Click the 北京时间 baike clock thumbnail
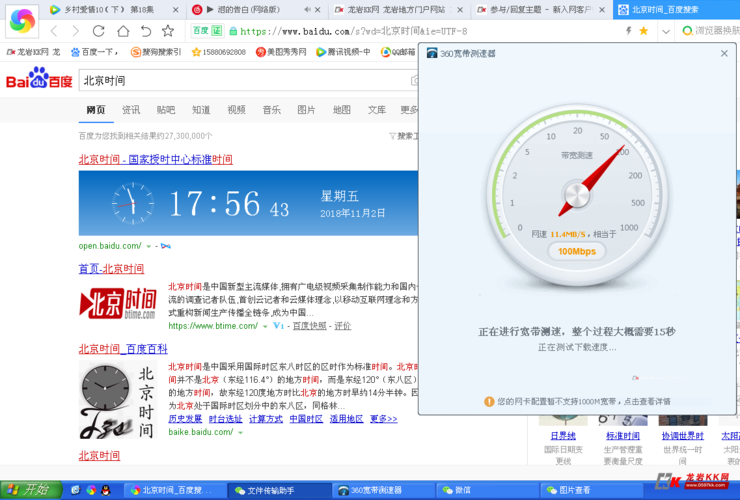Screen dimensions: 740x500 [x=118, y=400]
